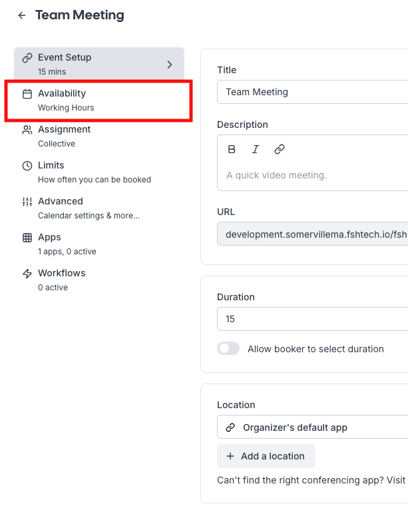Click the Limits clock icon
Viewport: 408px width, 532px height.
pyautogui.click(x=27, y=166)
